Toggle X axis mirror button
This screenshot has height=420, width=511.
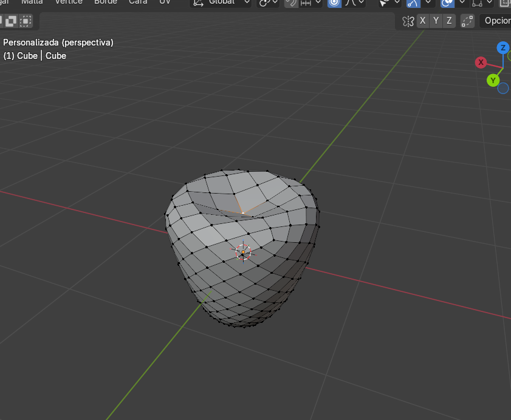[x=423, y=21]
